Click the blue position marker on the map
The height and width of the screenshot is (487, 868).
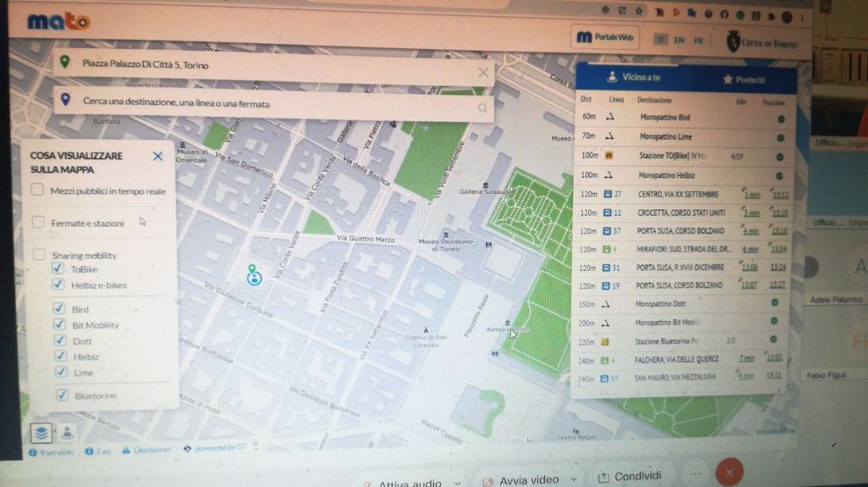(x=253, y=278)
